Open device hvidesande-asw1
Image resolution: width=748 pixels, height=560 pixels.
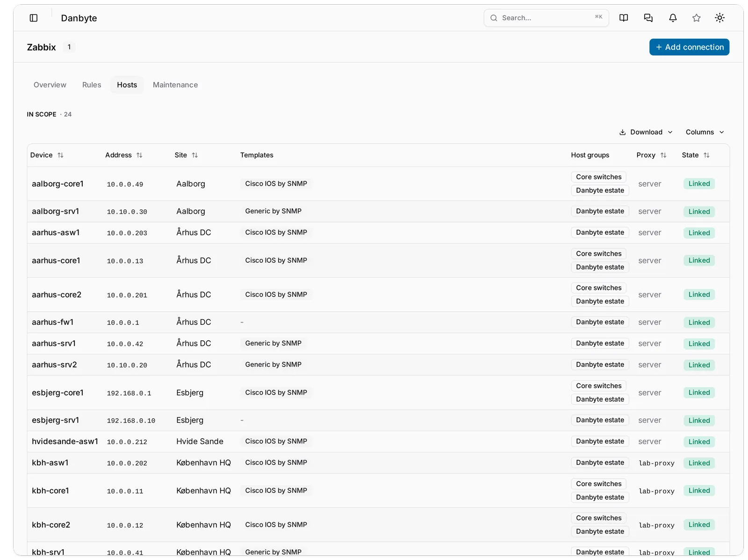(x=65, y=441)
